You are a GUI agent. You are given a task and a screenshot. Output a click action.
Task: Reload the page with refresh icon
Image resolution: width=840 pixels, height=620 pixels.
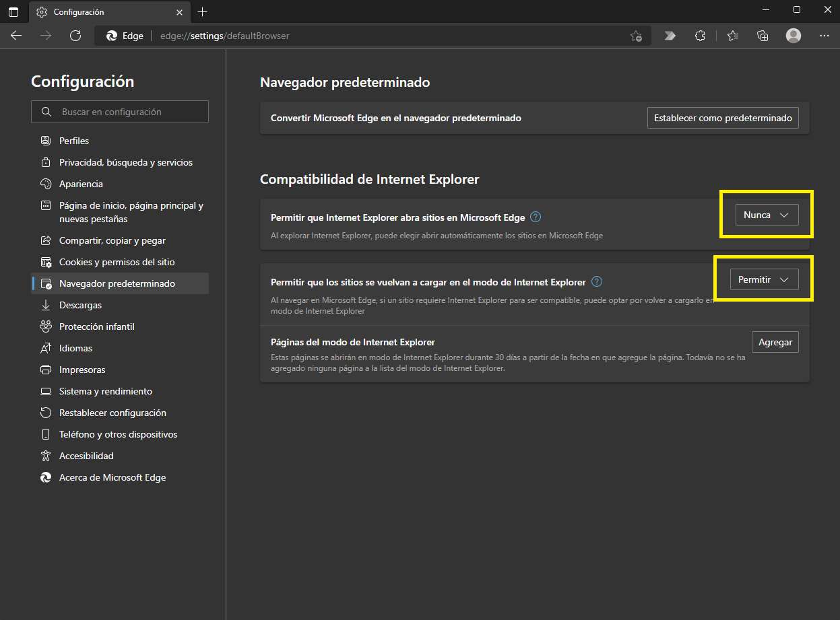point(75,36)
